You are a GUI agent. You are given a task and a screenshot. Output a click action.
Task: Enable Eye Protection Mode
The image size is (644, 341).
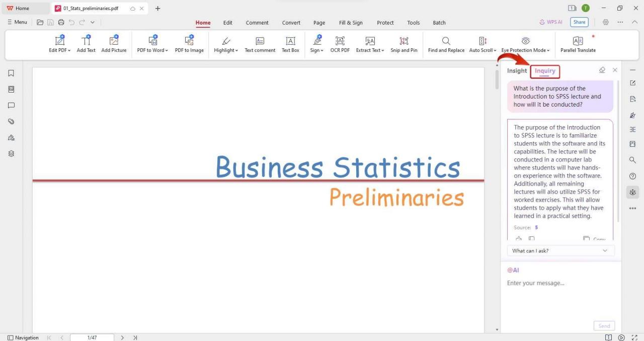point(525,44)
